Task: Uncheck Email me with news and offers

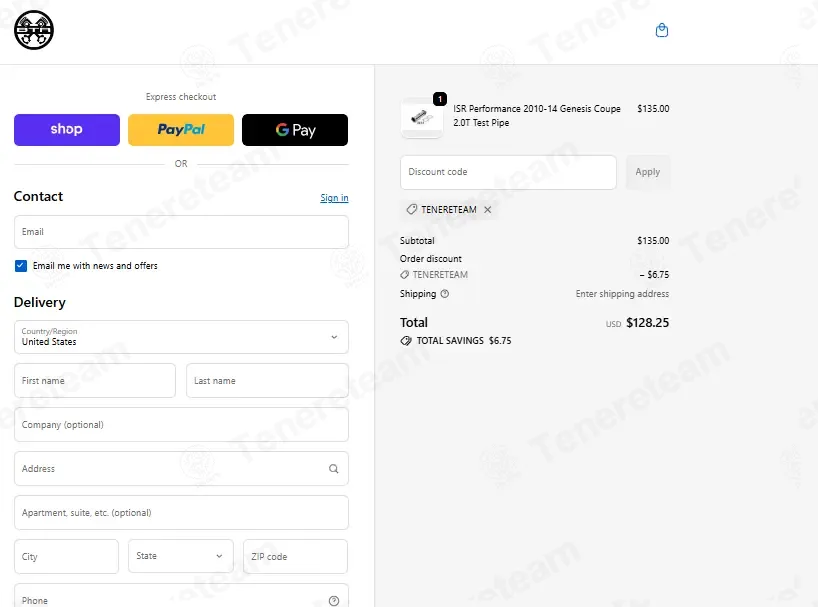Action: tap(21, 266)
